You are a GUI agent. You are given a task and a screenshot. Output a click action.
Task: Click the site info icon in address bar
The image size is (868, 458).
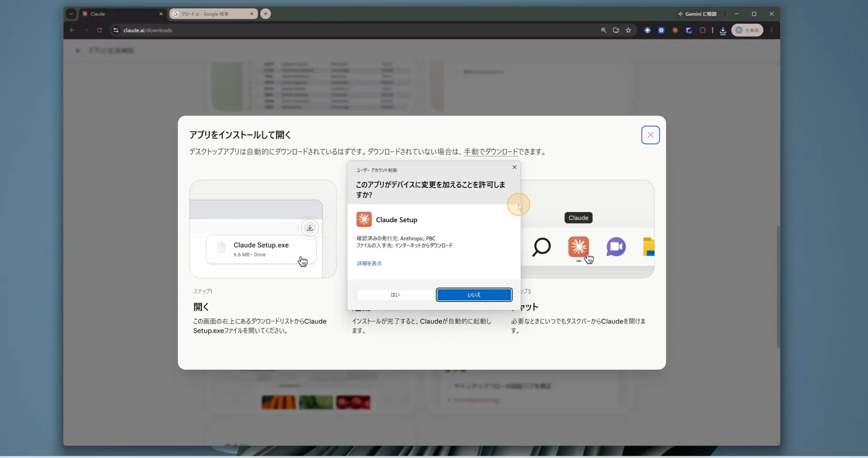(x=116, y=30)
